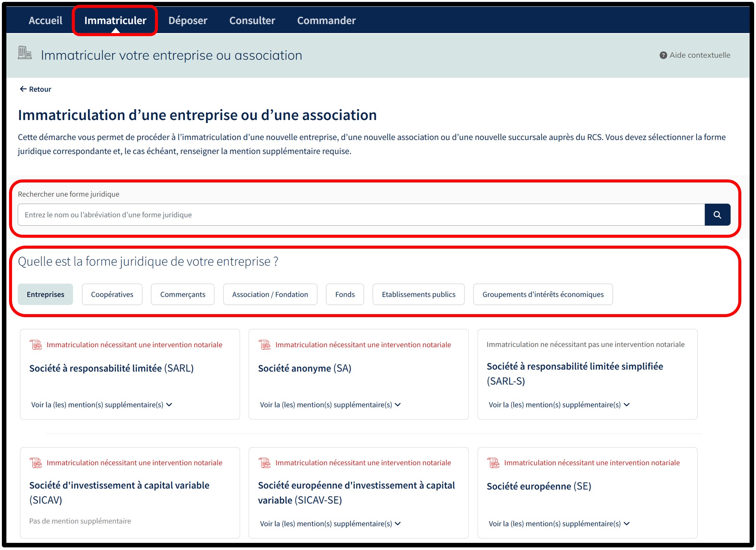Expand supplementary mentions for Société anonyme

(330, 405)
